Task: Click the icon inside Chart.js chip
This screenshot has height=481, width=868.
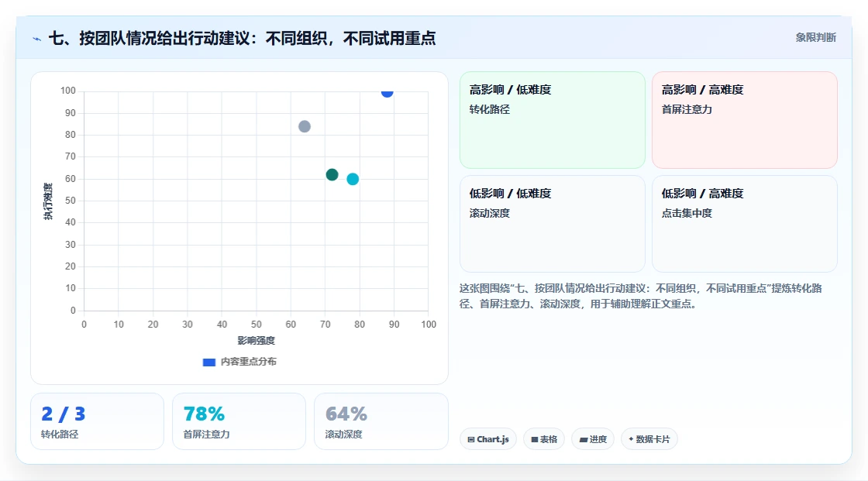Action: coord(471,439)
